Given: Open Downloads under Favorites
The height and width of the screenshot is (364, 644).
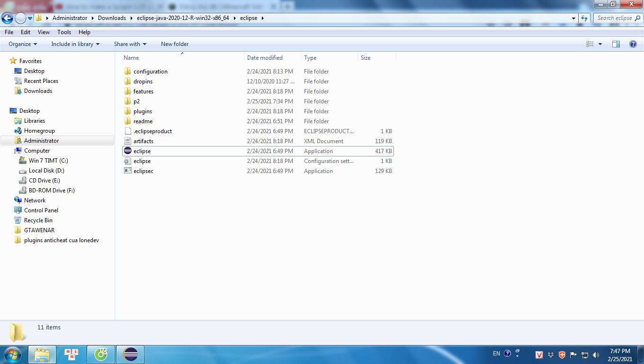Looking at the screenshot, I should click(38, 91).
